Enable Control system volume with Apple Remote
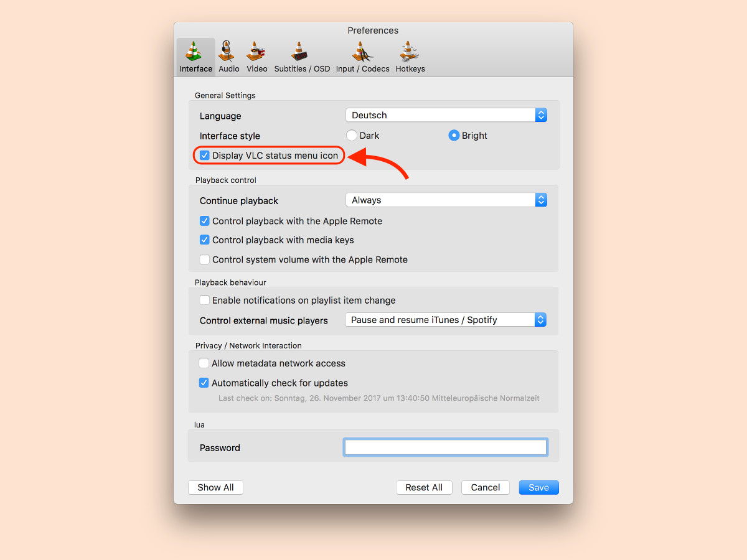This screenshot has width=747, height=560. pyautogui.click(x=205, y=259)
